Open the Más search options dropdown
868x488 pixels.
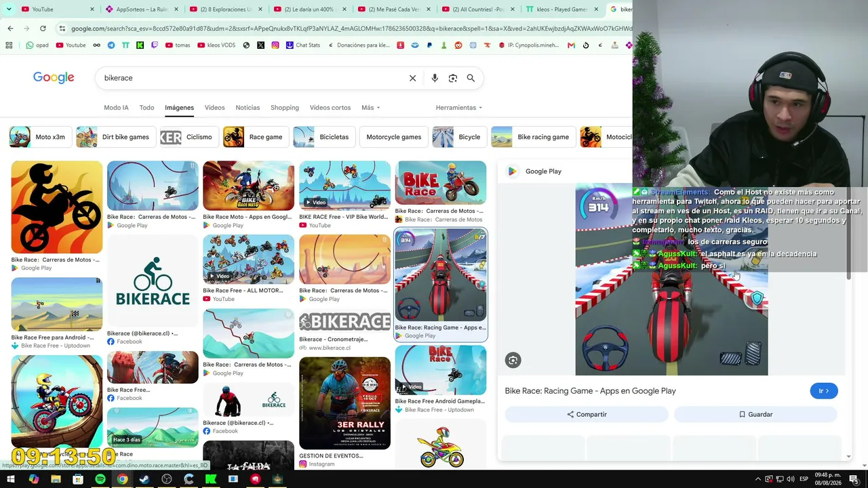click(370, 108)
